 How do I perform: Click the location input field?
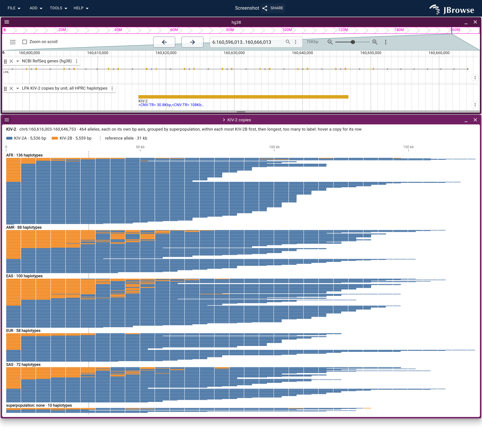click(x=247, y=42)
